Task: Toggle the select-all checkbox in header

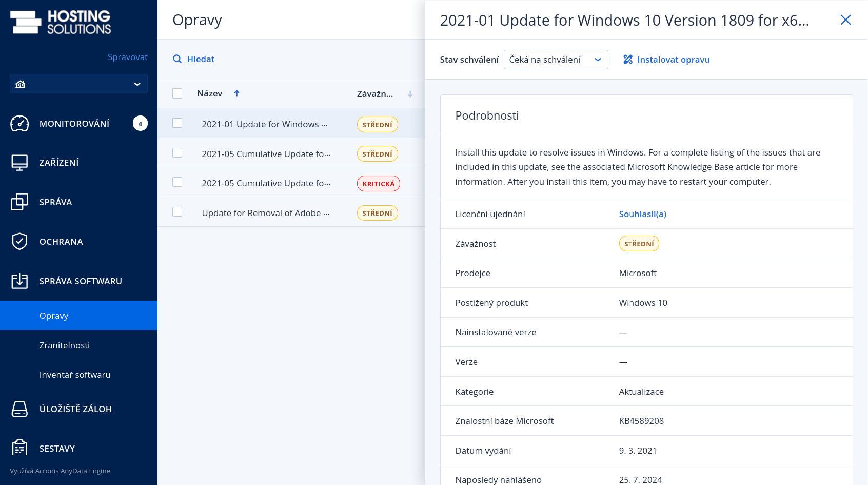Action: tap(177, 93)
